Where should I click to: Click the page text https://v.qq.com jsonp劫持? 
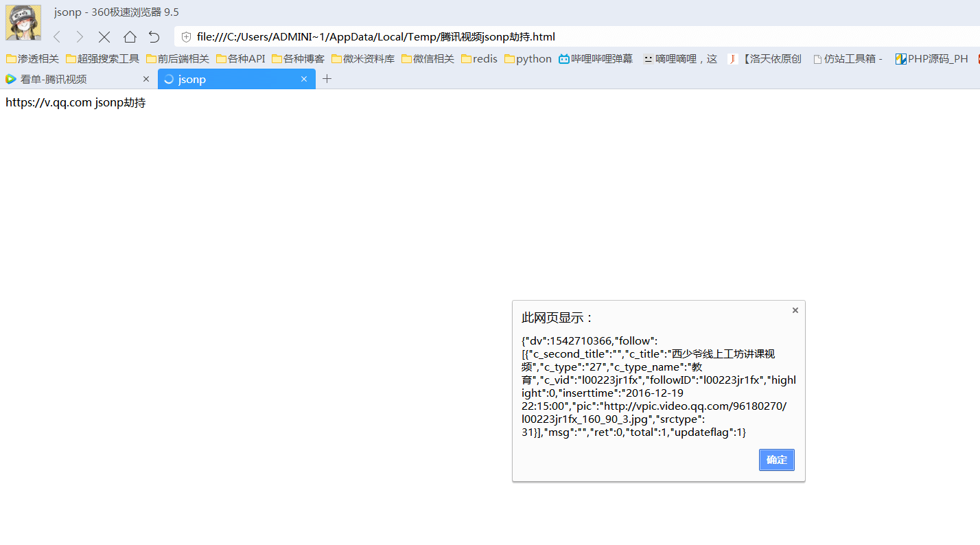pyautogui.click(x=75, y=103)
